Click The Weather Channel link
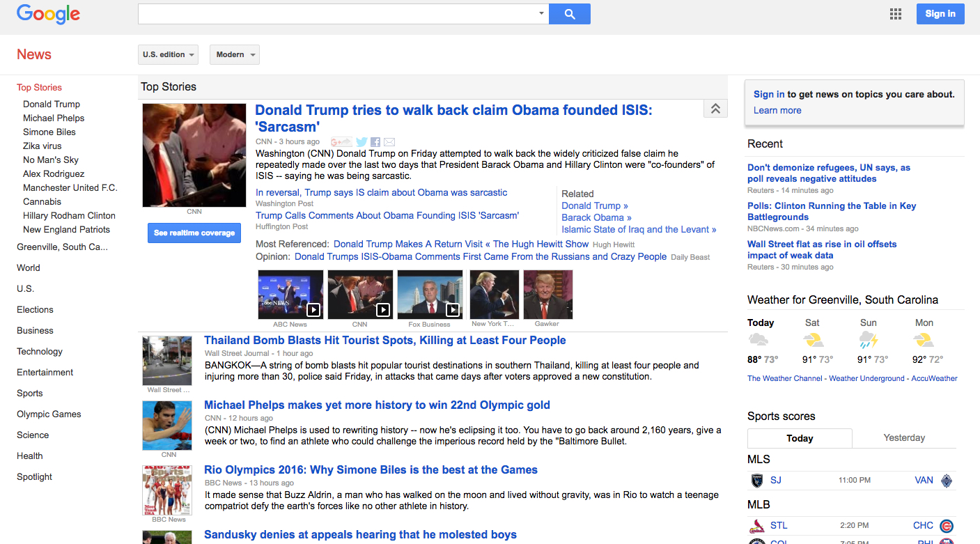The image size is (980, 544). click(784, 378)
